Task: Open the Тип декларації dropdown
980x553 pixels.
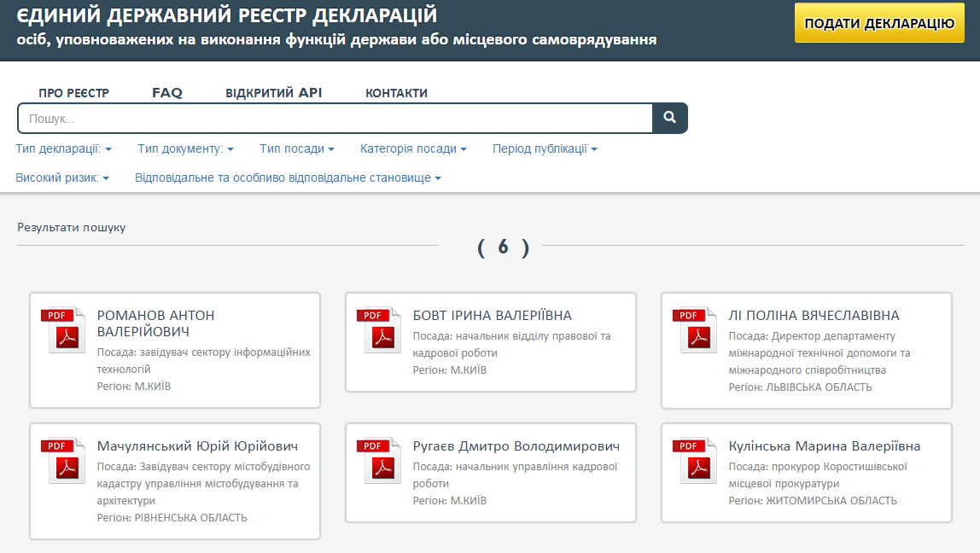Action: click(58, 148)
